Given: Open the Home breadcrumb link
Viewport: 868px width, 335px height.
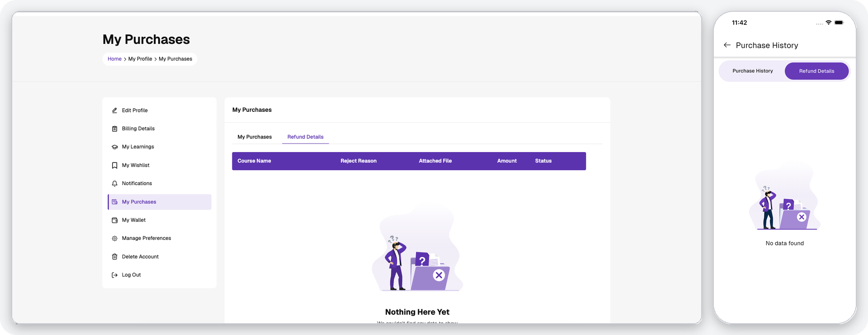Looking at the screenshot, I should coord(114,59).
